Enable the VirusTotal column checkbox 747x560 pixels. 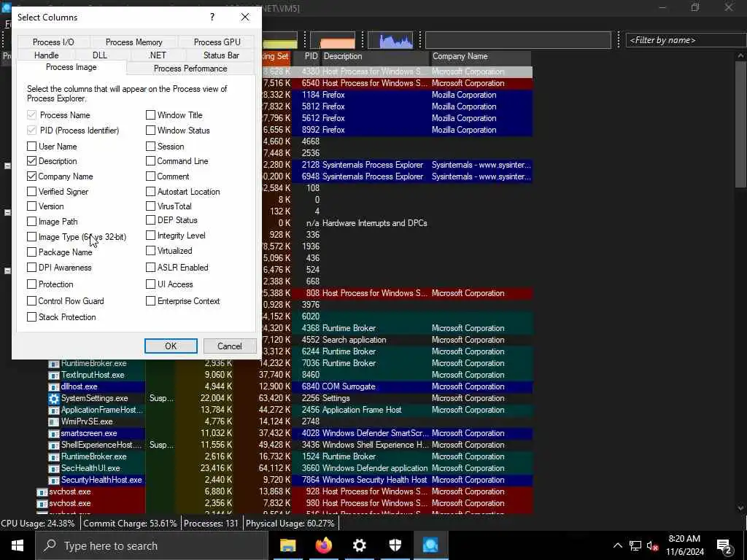[150, 206]
